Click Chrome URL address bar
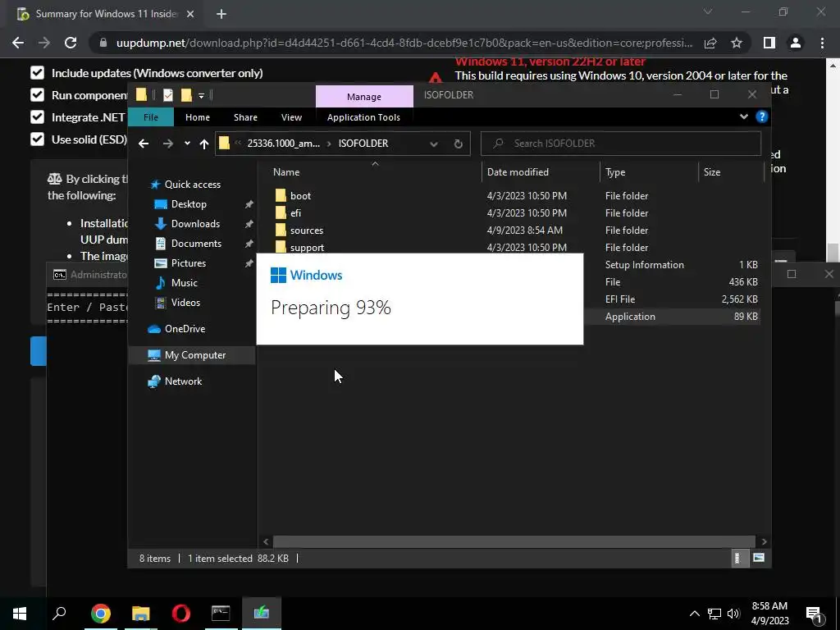The height and width of the screenshot is (630, 840). (404, 43)
